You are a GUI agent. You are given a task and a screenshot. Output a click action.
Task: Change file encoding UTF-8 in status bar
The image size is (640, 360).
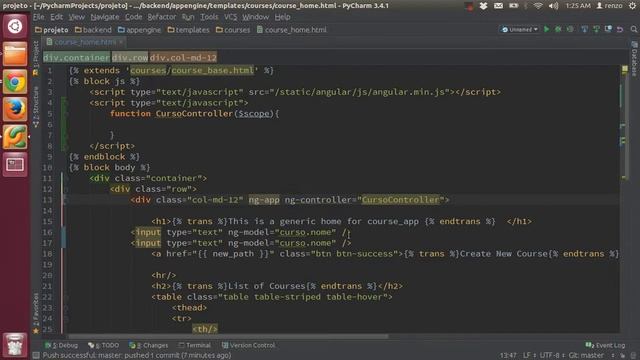[x=552, y=356]
